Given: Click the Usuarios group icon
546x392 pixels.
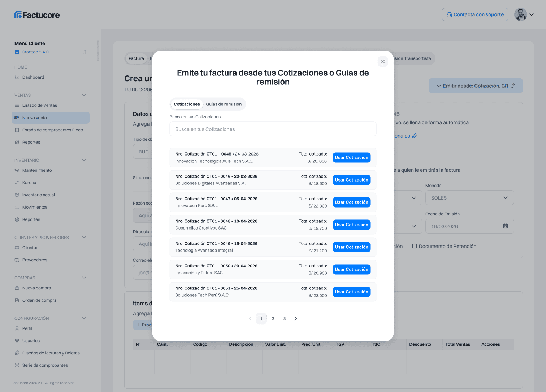Looking at the screenshot, I should pos(17,341).
